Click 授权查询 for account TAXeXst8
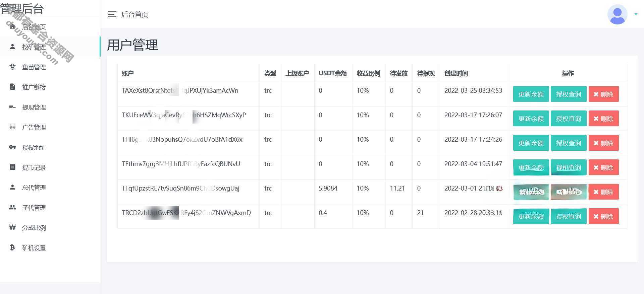 point(569,94)
